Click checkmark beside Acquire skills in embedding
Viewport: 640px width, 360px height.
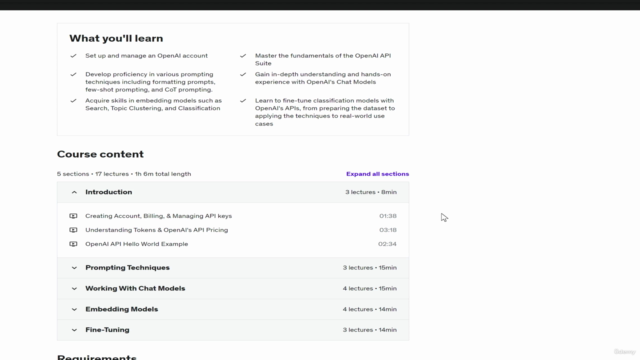pyautogui.click(x=73, y=100)
